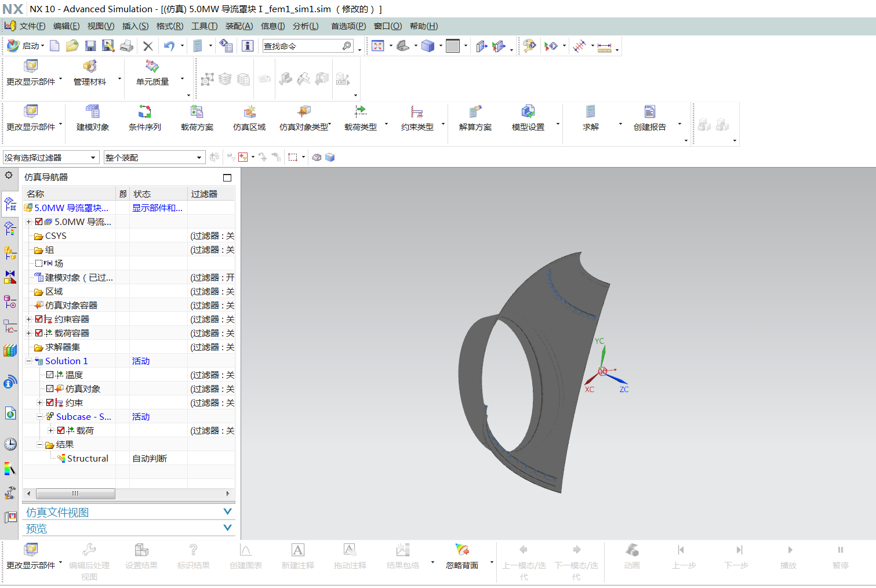Open the 分析(L) menu
Screen dimensions: 876x588
[x=306, y=26]
